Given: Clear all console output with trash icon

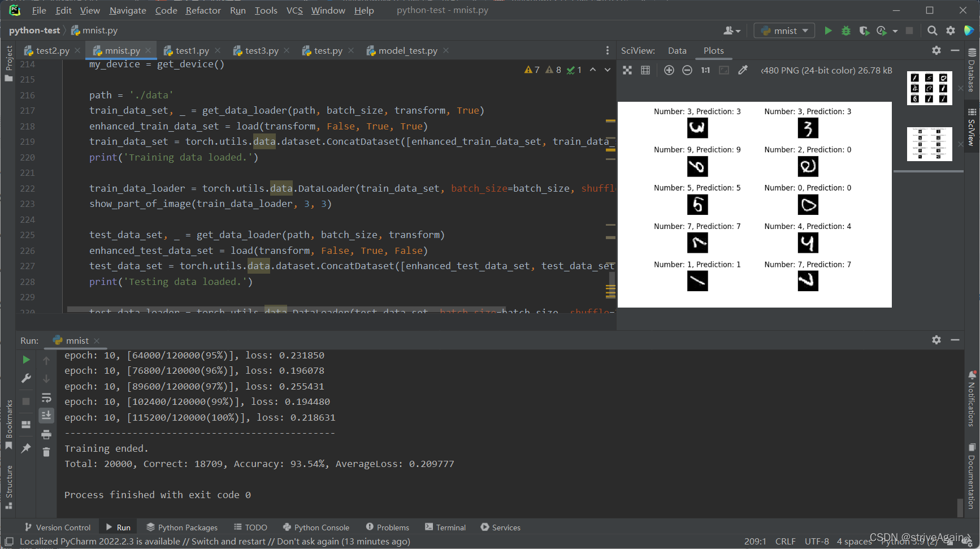Looking at the screenshot, I should [46, 452].
